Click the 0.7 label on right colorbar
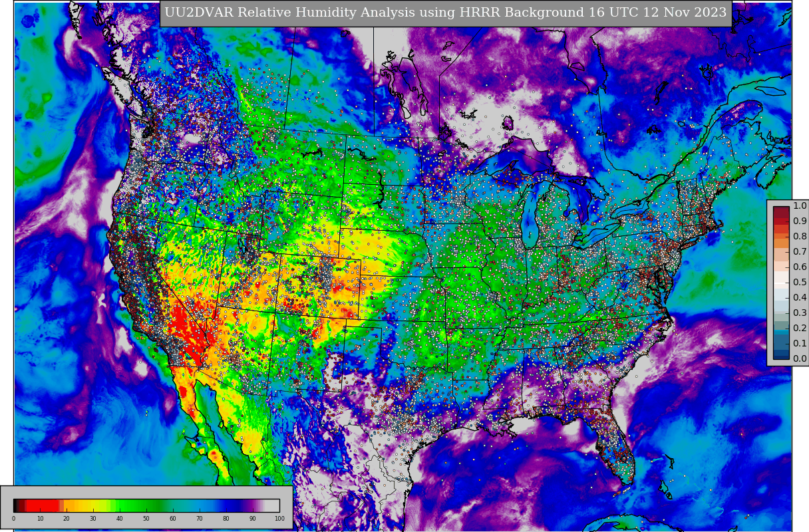Viewport: 809px width, 532px height. click(x=799, y=252)
